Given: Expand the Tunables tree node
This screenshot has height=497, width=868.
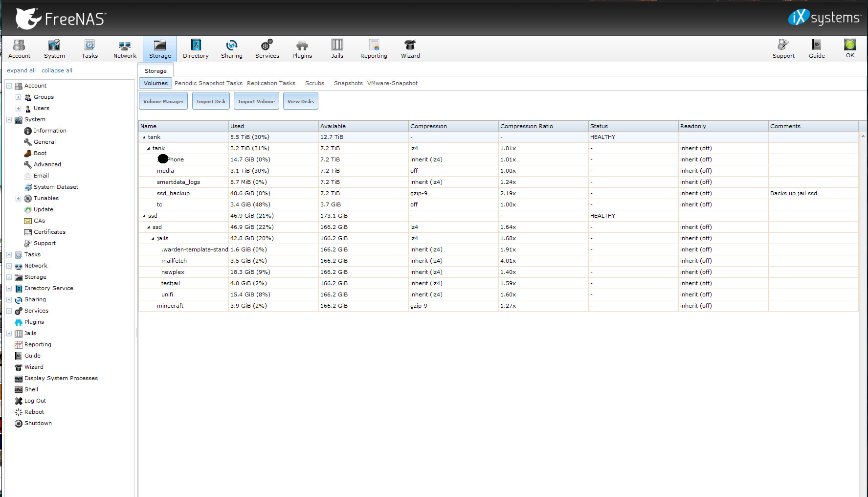Looking at the screenshot, I should click(x=18, y=199).
